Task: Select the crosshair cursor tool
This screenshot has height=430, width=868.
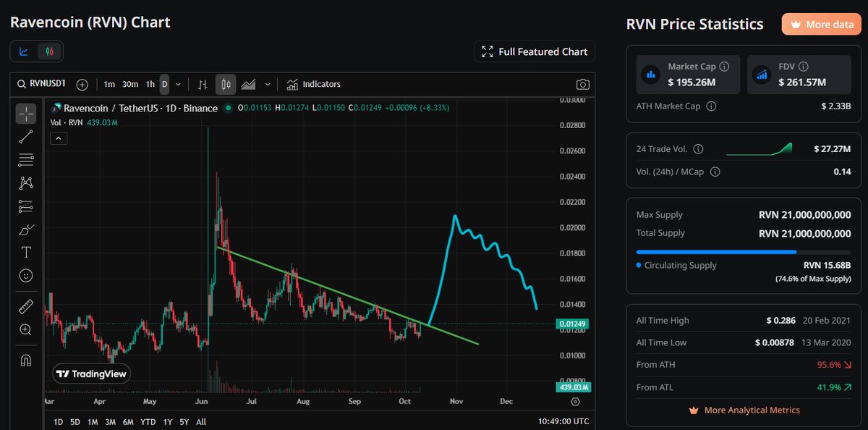Action: (26, 113)
